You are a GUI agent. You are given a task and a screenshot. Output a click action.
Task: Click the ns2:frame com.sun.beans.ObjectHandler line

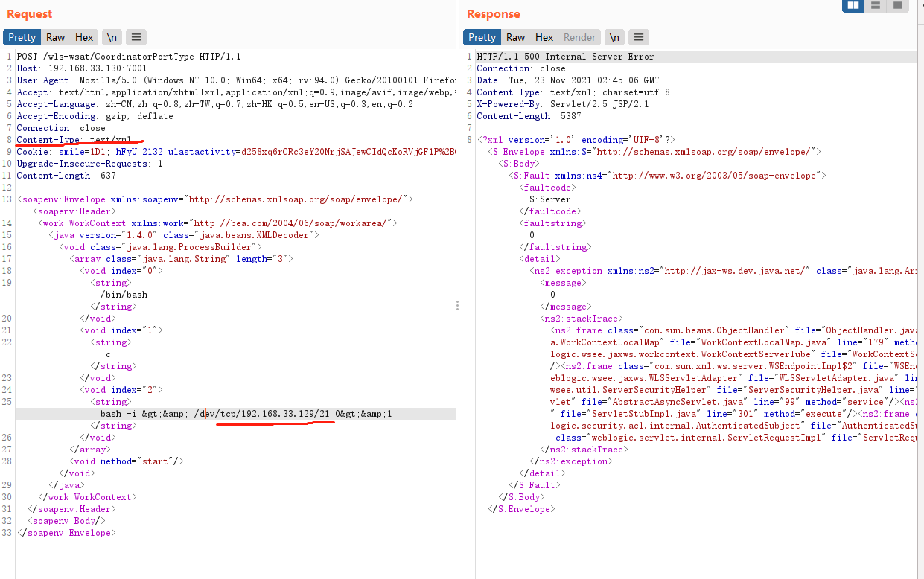733,330
